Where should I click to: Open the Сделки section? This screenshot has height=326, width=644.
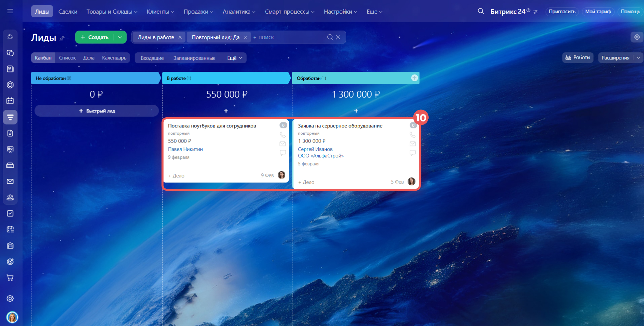(x=68, y=12)
